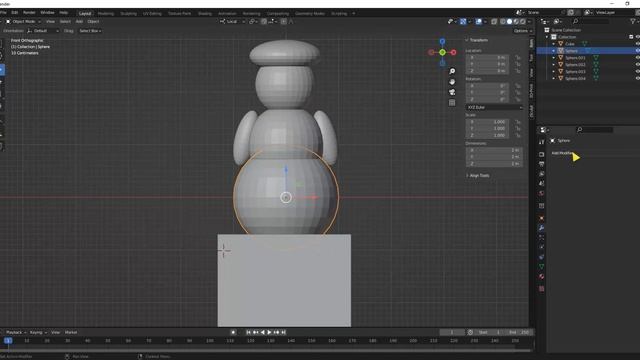
Task: Open the Help menu
Action: 63,13
